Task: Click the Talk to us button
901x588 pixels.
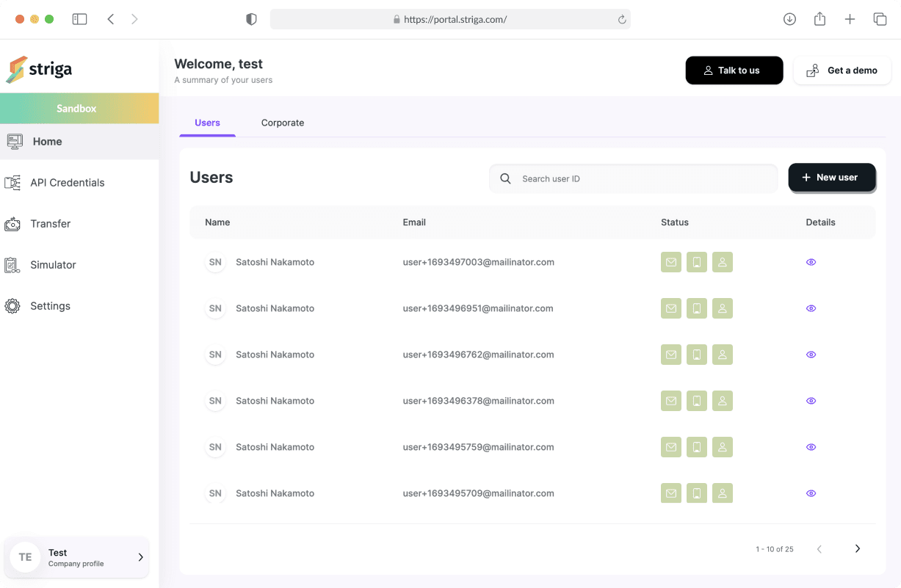Action: click(x=734, y=70)
